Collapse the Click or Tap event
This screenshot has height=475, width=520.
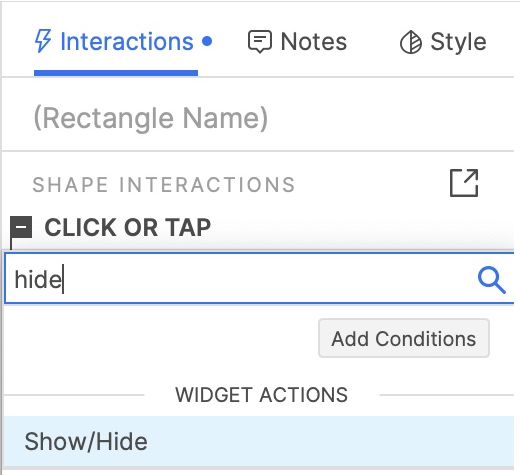pos(21,227)
